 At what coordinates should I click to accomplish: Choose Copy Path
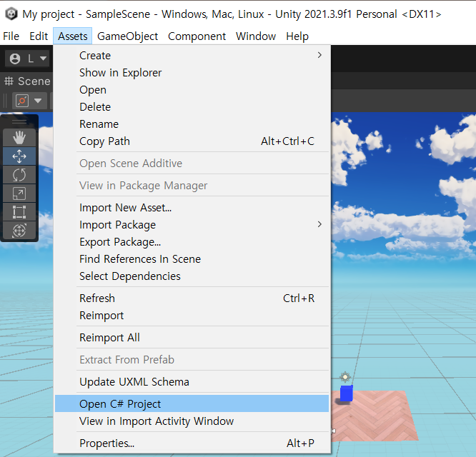[192, 141]
